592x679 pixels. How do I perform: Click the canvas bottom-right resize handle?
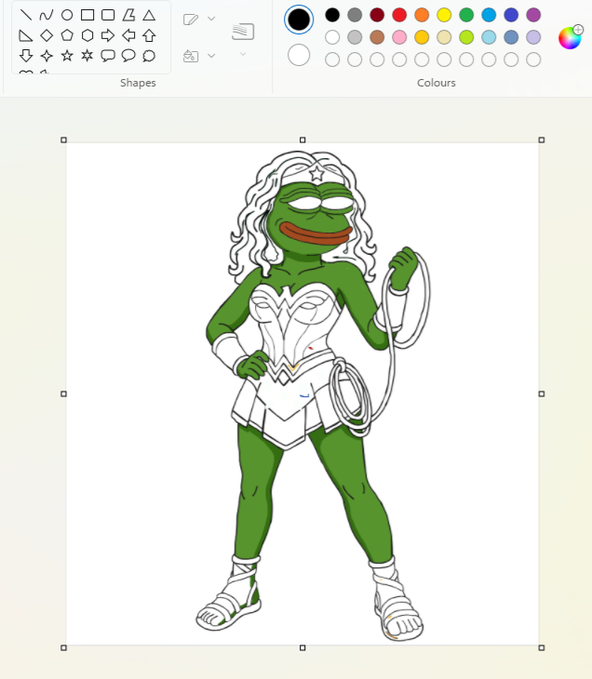[x=541, y=648]
